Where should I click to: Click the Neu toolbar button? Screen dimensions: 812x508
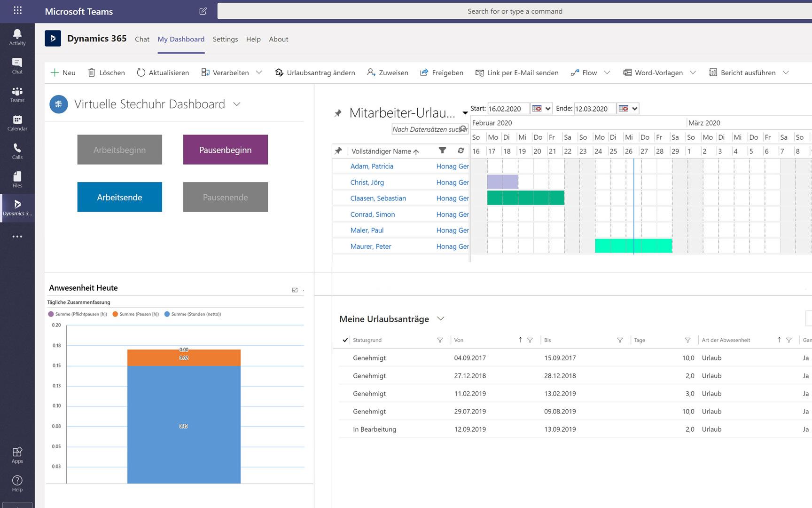63,72
